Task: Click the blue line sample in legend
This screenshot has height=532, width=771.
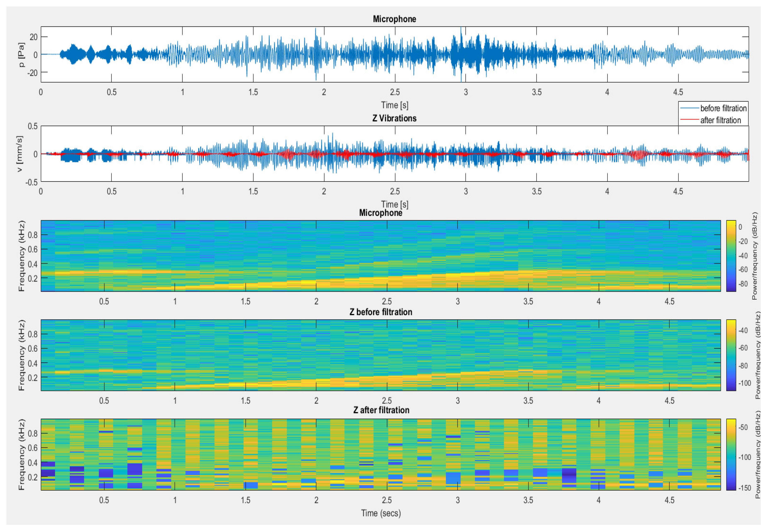Action: 689,108
